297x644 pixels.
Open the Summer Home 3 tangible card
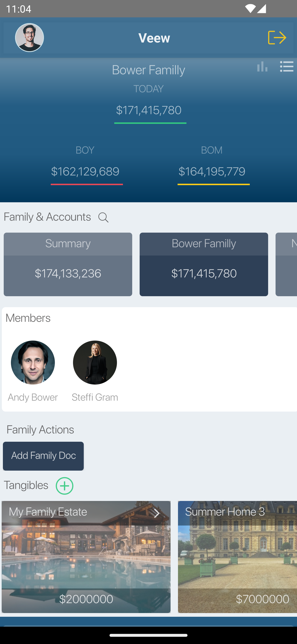(237, 556)
